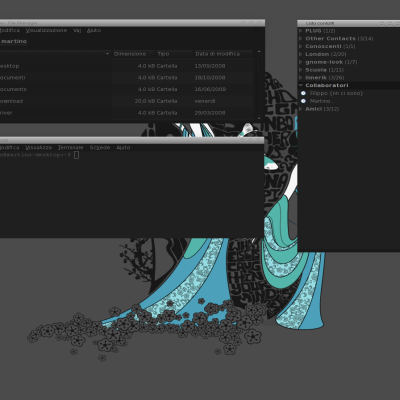The width and height of the screenshot is (400, 400).
Task: Click Martino's status icon in contact list
Action: click(x=303, y=101)
